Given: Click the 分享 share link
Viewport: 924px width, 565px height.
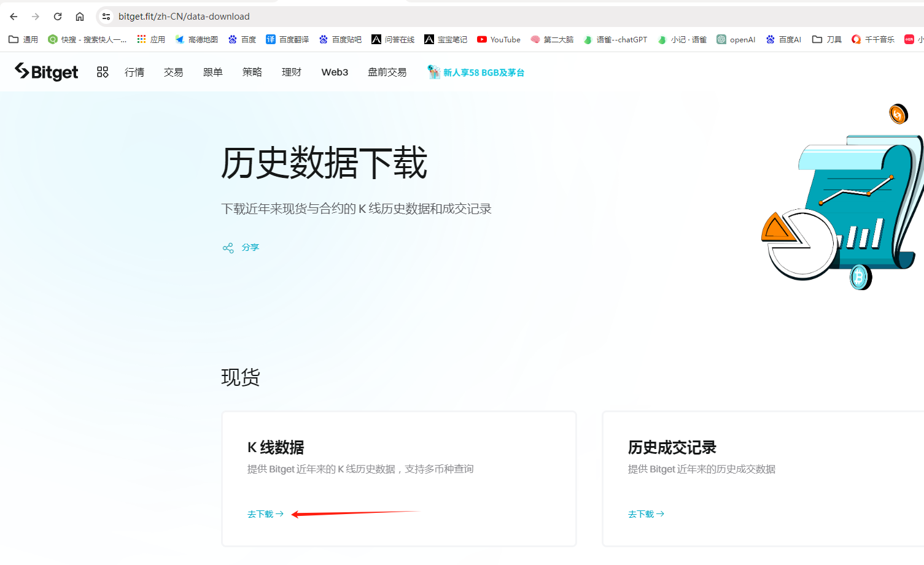Looking at the screenshot, I should [241, 248].
